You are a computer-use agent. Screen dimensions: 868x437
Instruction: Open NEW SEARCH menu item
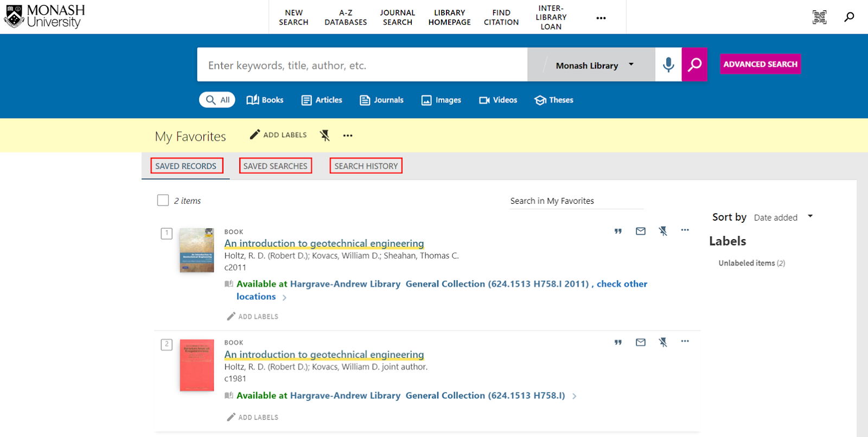click(x=293, y=17)
